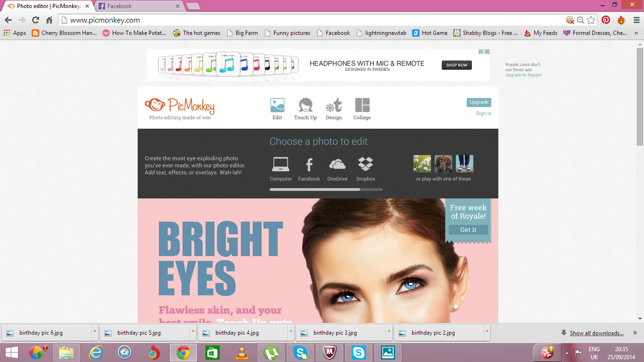Expand options for birthday pic 4.jpg download

(x=291, y=332)
